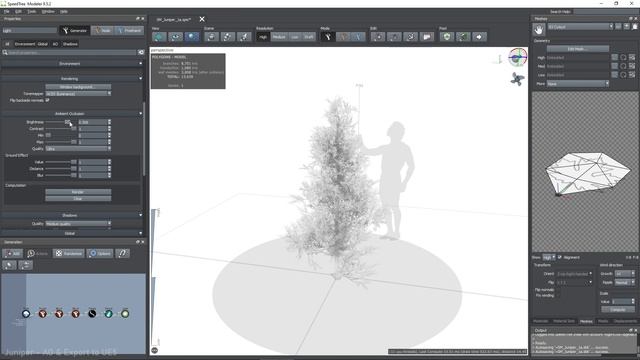Toggle Flip backside normals checkbox

[47, 100]
